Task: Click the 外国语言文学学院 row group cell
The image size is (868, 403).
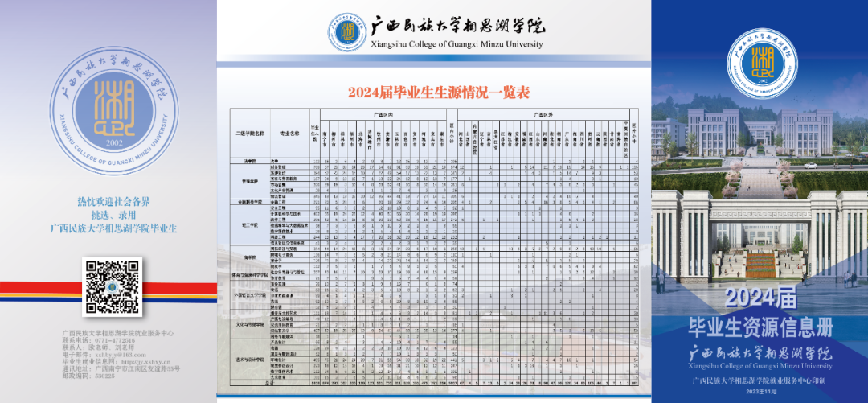Action: [x=250, y=294]
